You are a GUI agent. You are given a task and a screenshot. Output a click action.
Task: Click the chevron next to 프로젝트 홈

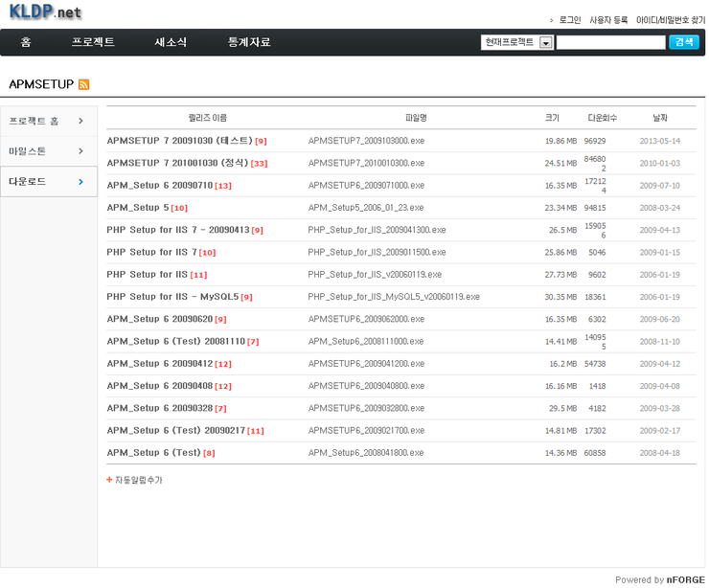point(80,121)
